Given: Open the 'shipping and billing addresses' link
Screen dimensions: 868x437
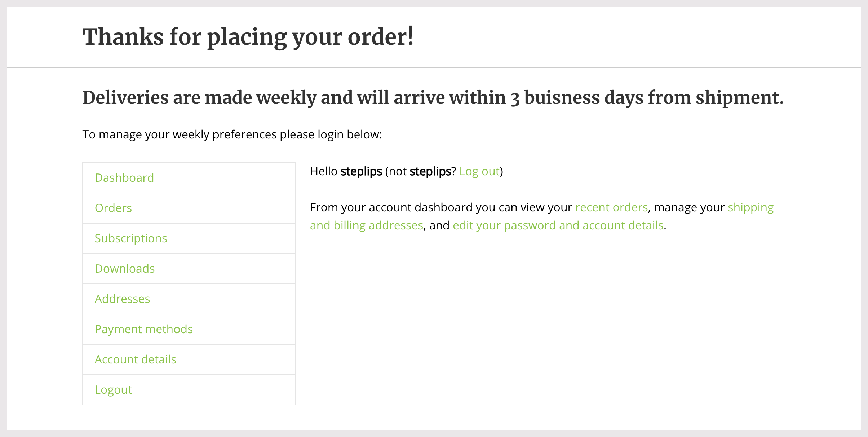Looking at the screenshot, I should [366, 225].
